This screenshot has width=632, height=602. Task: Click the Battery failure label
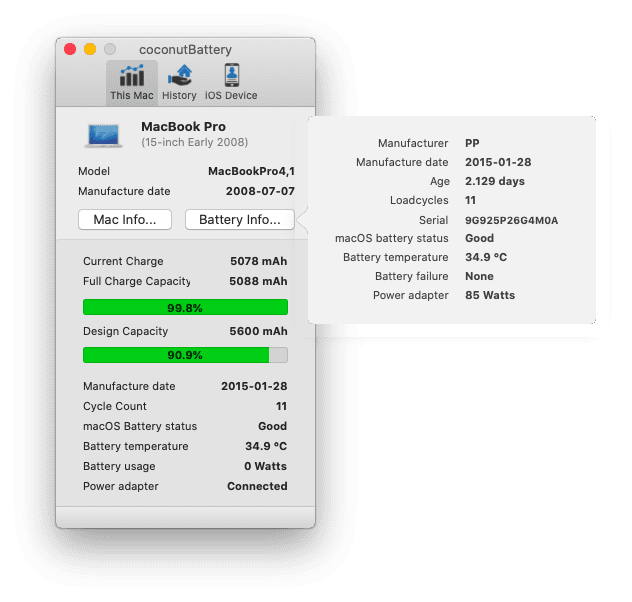[x=412, y=276]
